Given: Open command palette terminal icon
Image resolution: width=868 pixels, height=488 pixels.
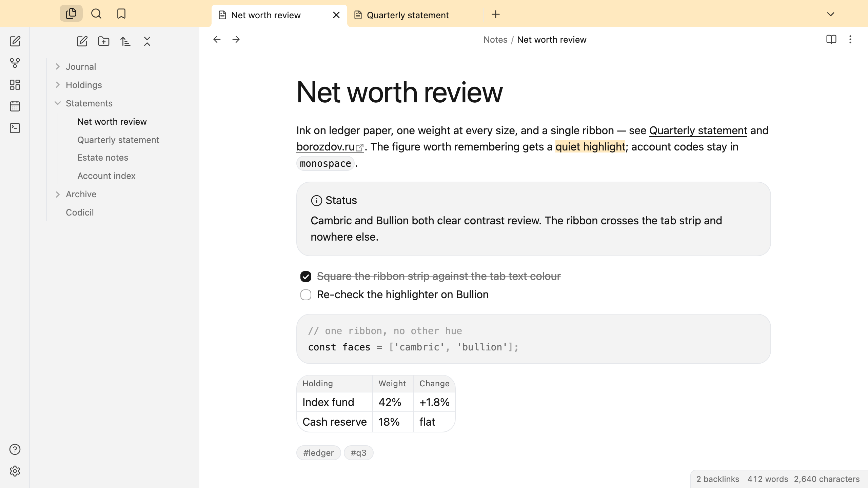Looking at the screenshot, I should 15,128.
